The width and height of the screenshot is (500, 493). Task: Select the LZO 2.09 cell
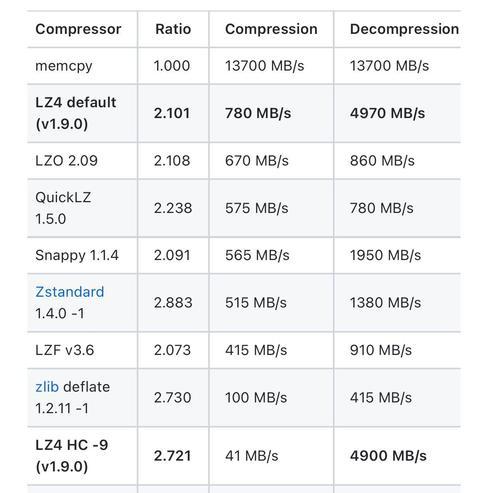[x=82, y=161]
